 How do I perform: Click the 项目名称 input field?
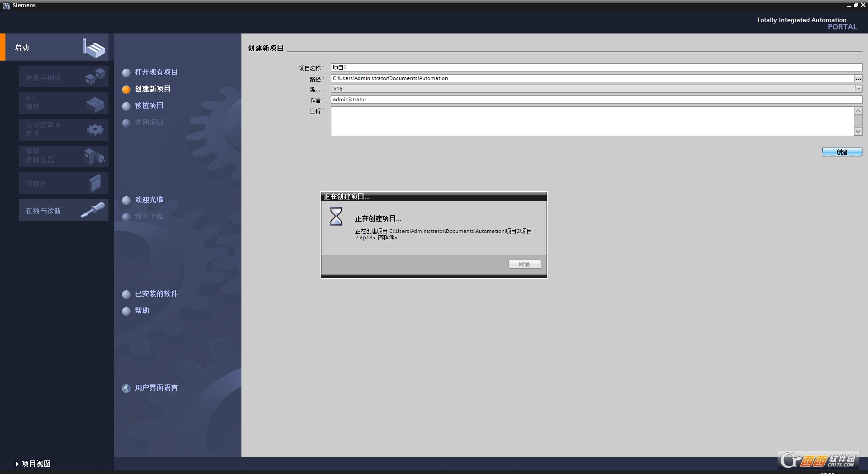click(x=596, y=67)
